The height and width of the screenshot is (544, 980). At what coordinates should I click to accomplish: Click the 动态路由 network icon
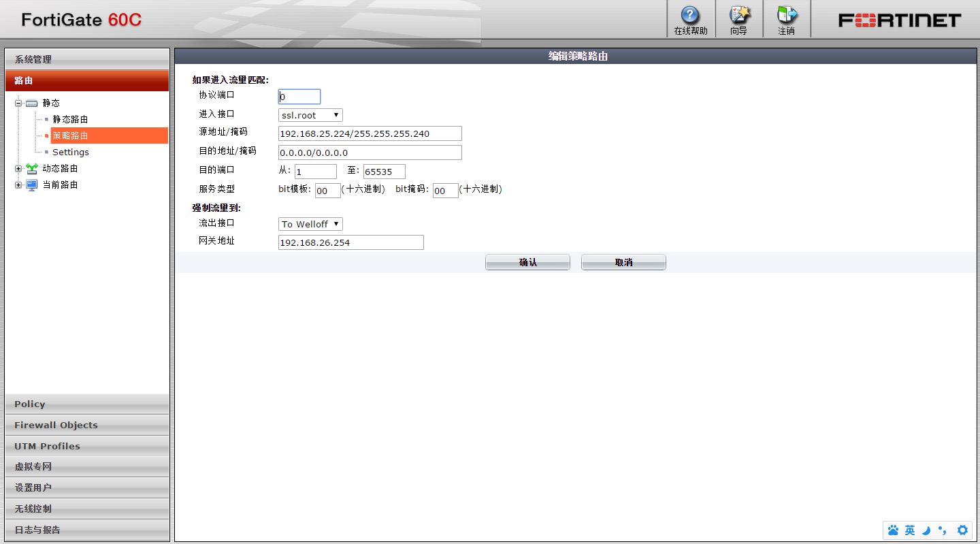[32, 168]
